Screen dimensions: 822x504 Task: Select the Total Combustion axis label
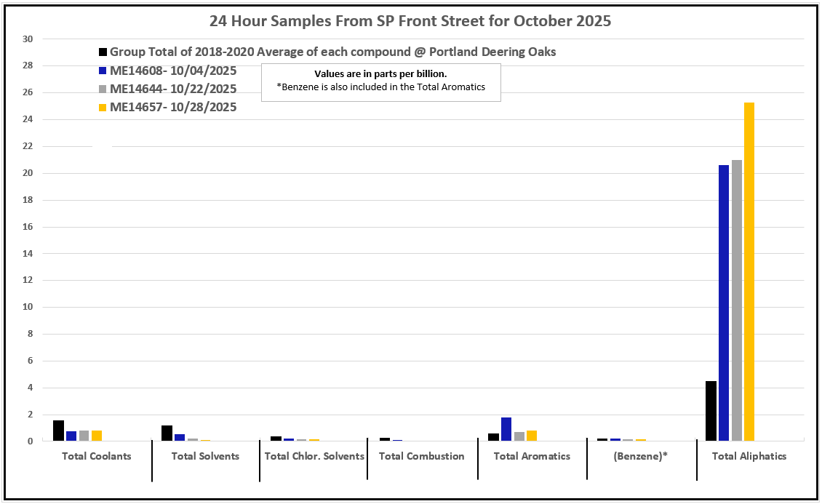pyautogui.click(x=421, y=456)
